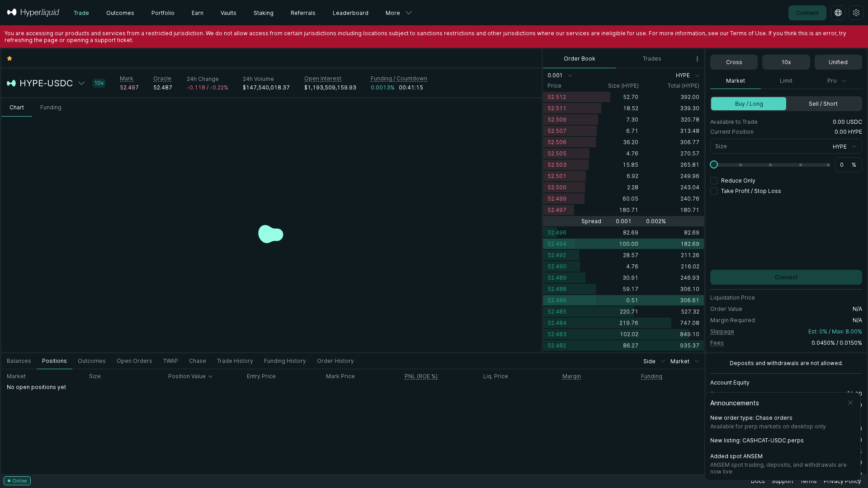Open the Chase tab

point(198,361)
